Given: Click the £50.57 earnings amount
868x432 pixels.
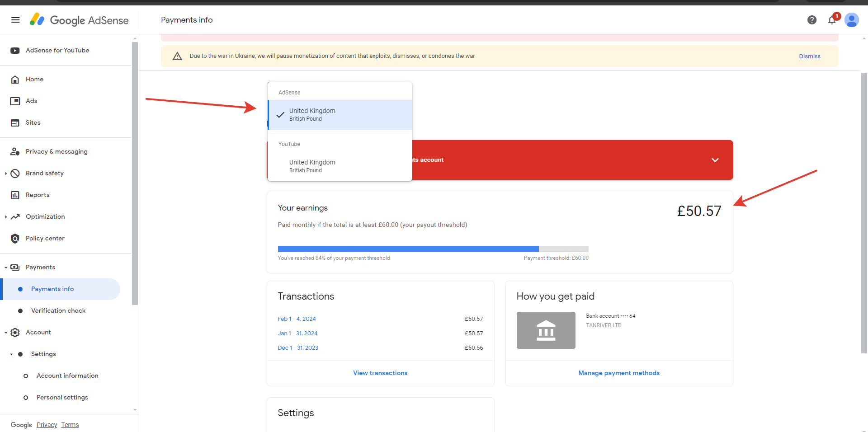Looking at the screenshot, I should point(699,211).
